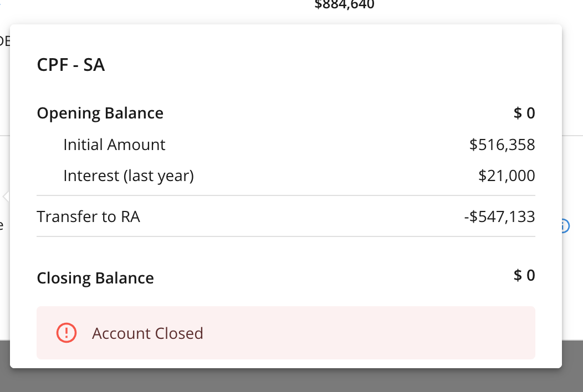The width and height of the screenshot is (583, 392).
Task: Click the left-pointing arrow at the popup's edge
Action: (x=6, y=196)
